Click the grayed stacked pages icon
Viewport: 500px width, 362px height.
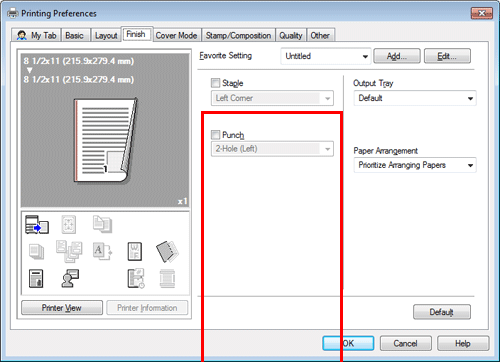click(x=36, y=252)
